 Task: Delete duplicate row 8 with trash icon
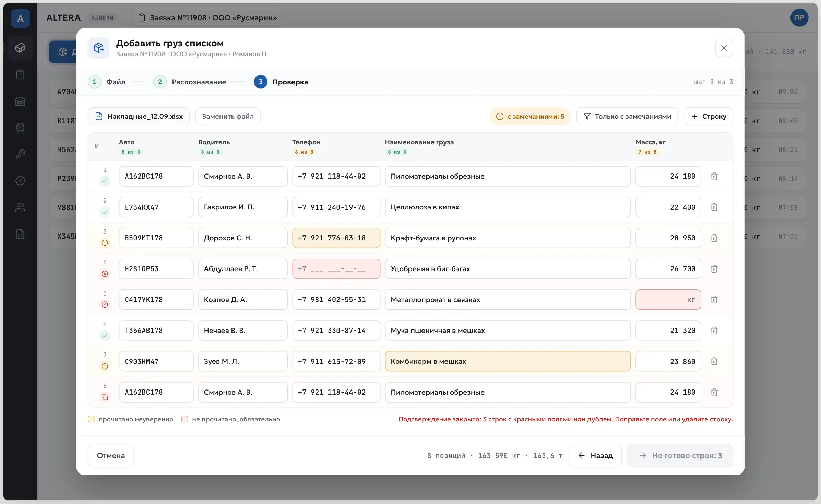click(714, 392)
